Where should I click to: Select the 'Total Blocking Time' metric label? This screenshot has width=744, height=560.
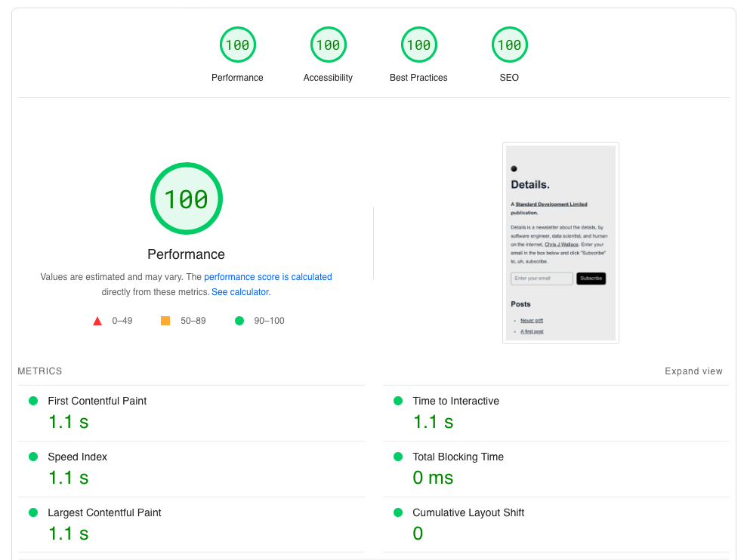458,457
